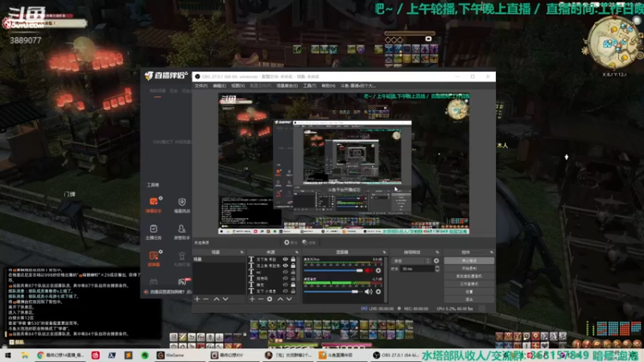Click the 属性 gear icon on the source toolbar

287,243
